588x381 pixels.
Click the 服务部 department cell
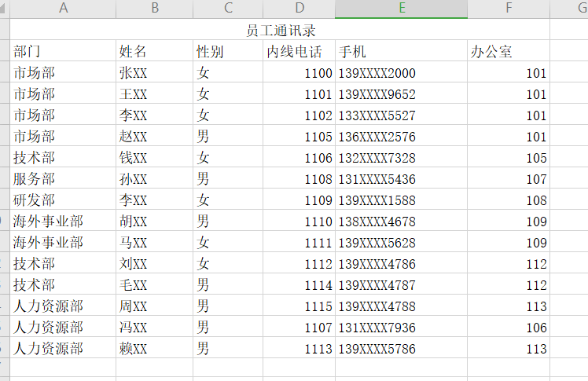tap(63, 178)
